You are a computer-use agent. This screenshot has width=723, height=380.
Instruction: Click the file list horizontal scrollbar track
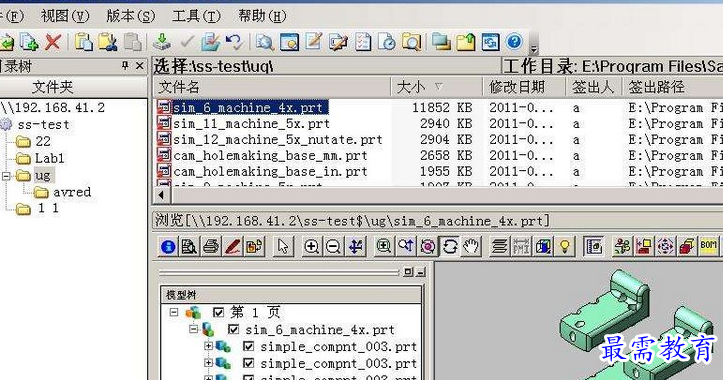point(446,195)
